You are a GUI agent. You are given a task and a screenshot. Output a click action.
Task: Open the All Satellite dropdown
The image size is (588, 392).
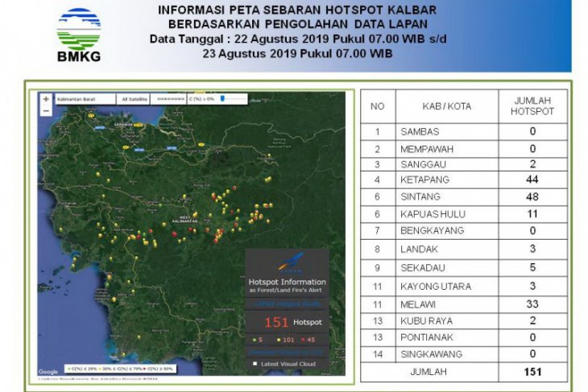pyautogui.click(x=134, y=99)
